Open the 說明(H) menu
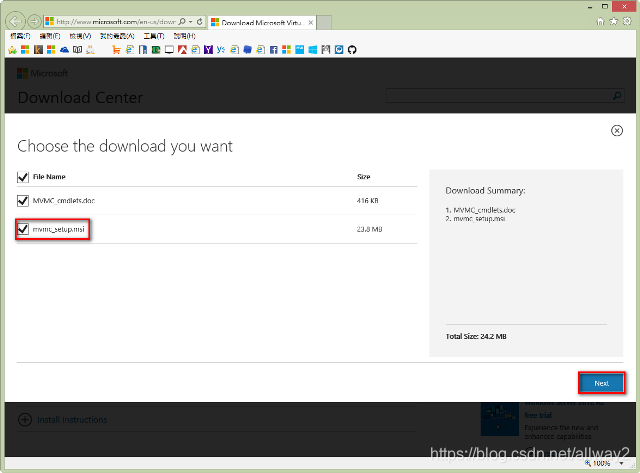 coord(184,36)
